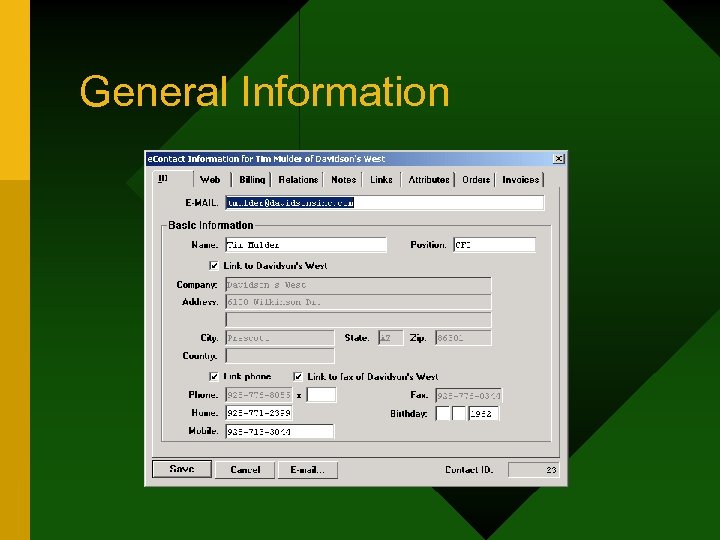Click the Basic Information group label

tap(210, 225)
